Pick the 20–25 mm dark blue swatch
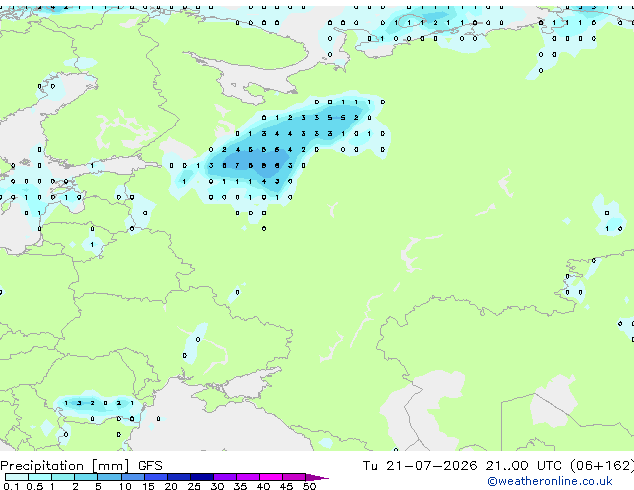This screenshot has width=634, height=490. 179,477
